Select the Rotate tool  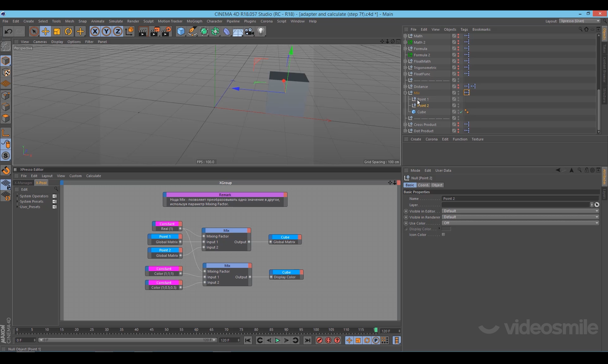[68, 31]
